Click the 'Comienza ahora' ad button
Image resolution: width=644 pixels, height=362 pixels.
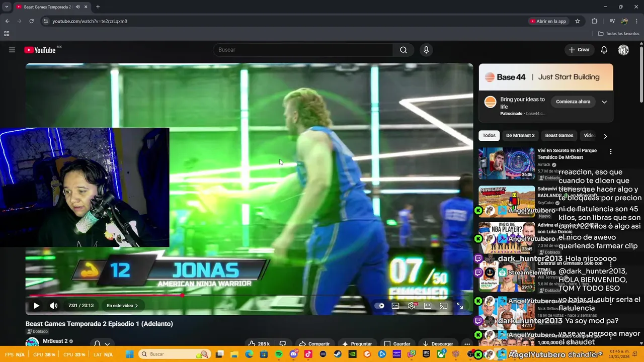(573, 102)
